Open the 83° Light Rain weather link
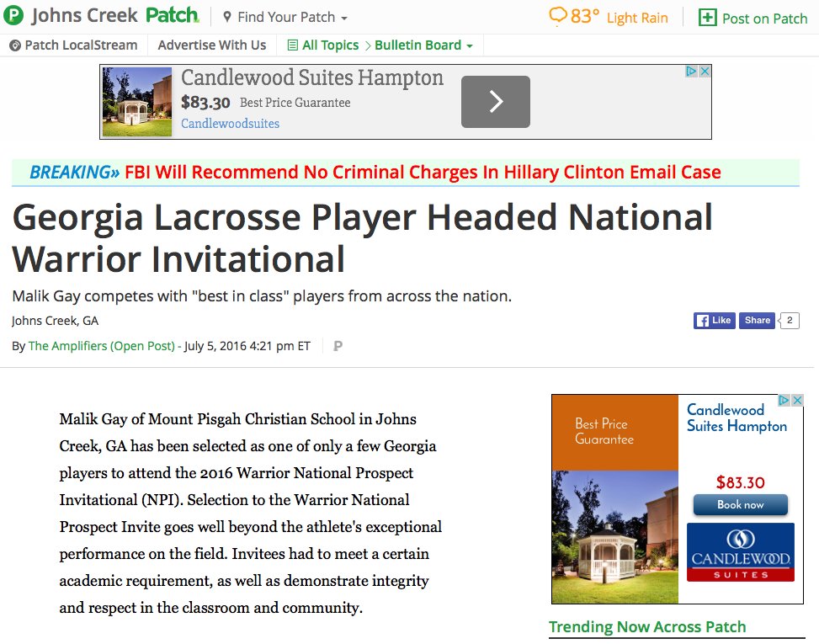Image resolution: width=819 pixels, height=644 pixels. pyautogui.click(x=609, y=17)
